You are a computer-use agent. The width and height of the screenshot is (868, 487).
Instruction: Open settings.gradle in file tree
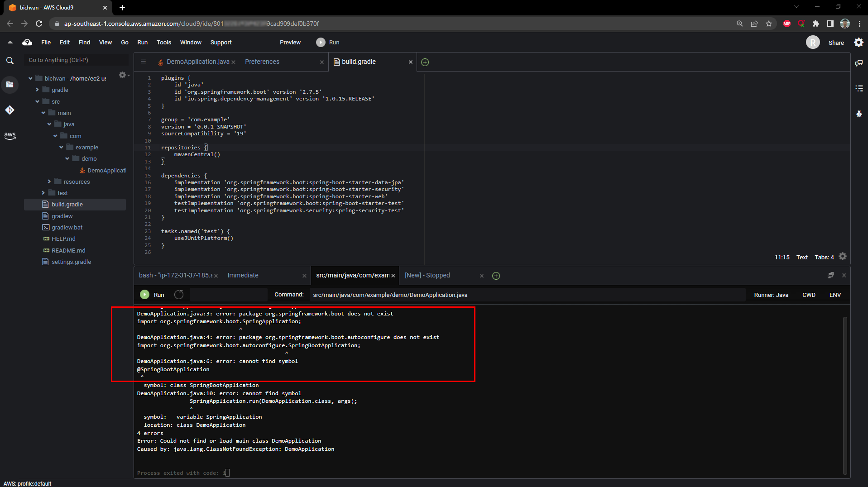click(71, 262)
